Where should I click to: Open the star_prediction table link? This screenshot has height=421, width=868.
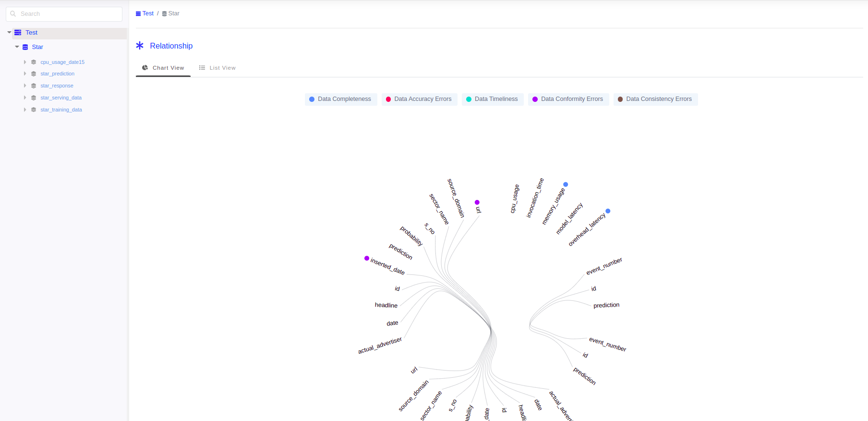(58, 74)
